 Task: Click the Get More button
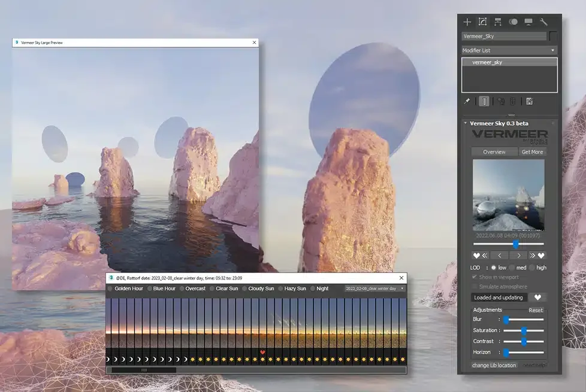point(532,152)
